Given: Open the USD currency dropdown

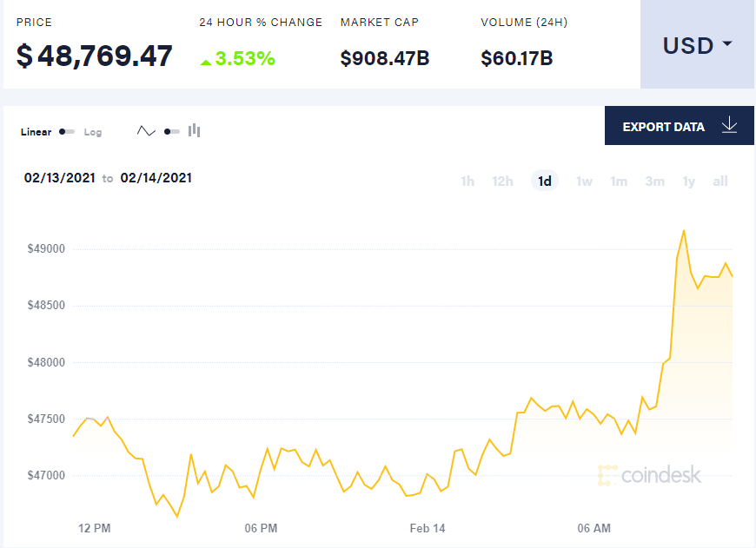Looking at the screenshot, I should point(697,45).
